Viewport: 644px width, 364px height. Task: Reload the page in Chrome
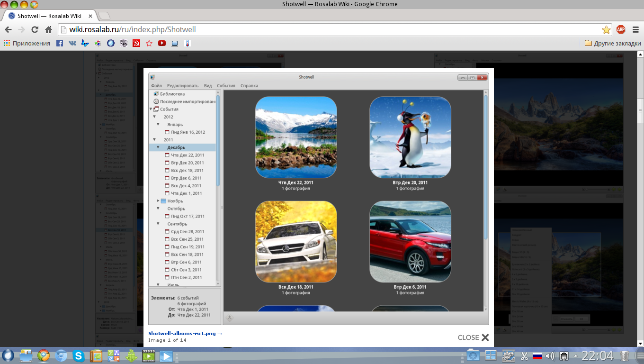(35, 29)
